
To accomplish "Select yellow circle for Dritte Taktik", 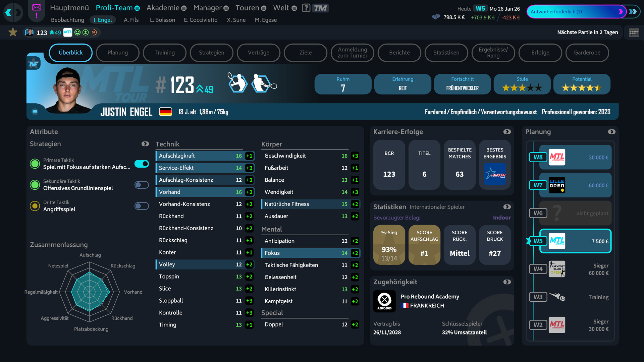I will point(35,206).
